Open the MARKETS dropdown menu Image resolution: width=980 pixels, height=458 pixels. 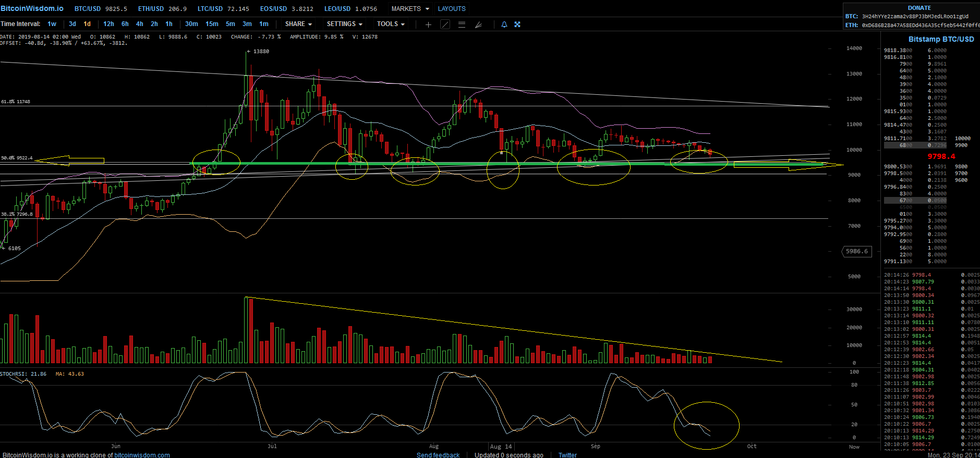pos(410,9)
